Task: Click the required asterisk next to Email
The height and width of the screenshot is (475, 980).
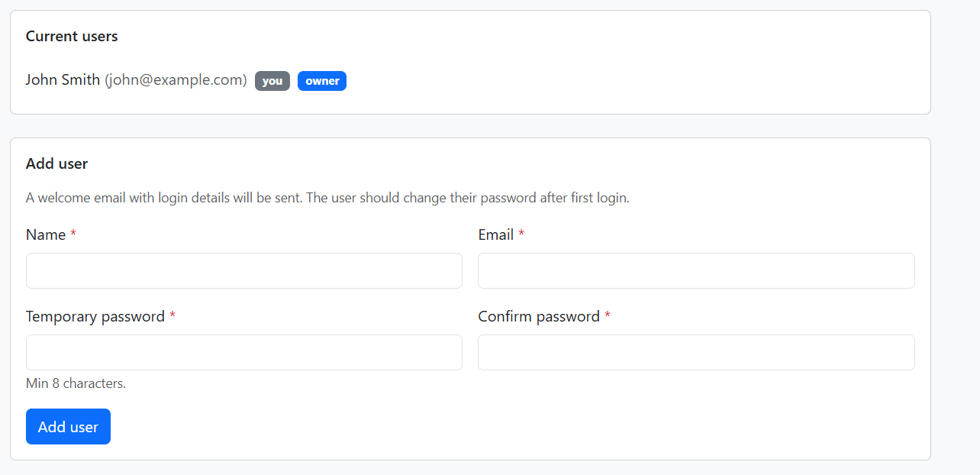Action: point(521,234)
